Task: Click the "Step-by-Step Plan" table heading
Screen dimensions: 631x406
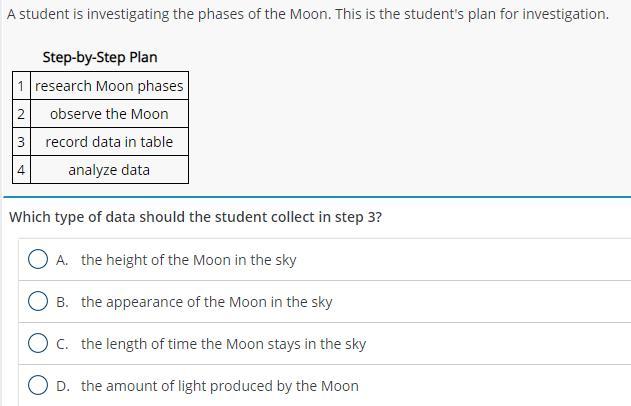Action: [100, 57]
